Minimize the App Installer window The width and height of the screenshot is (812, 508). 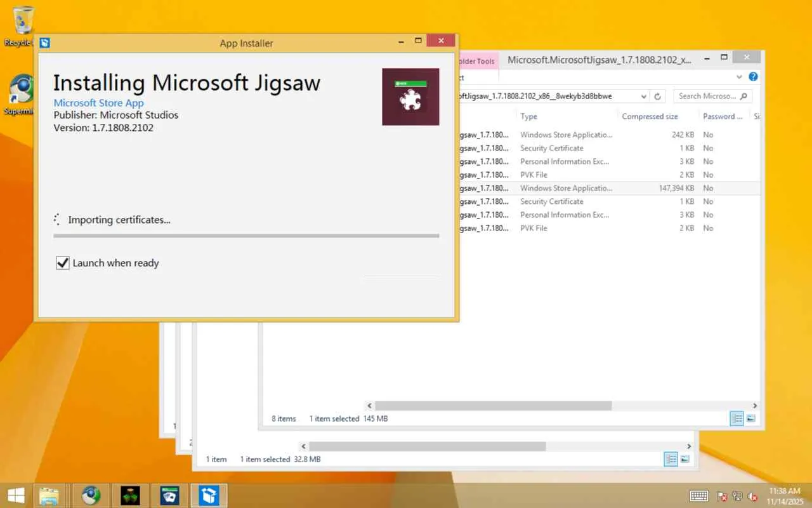(401, 41)
